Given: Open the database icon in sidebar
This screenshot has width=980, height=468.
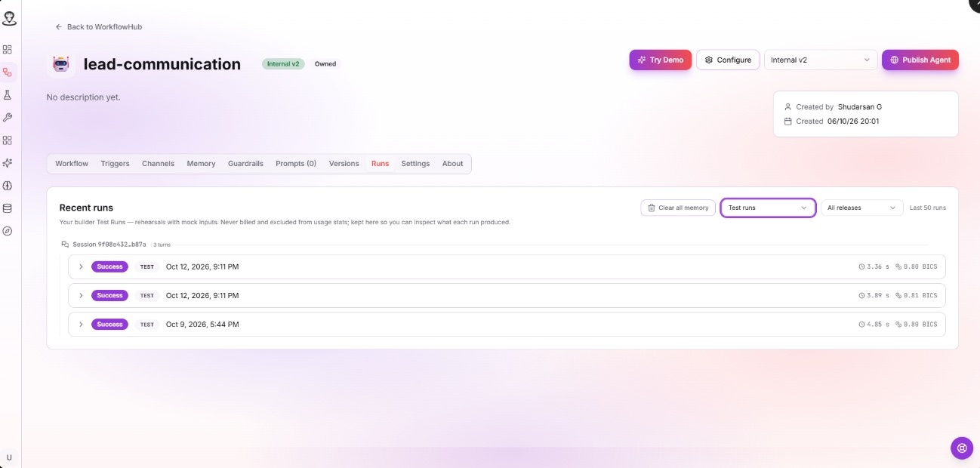Looking at the screenshot, I should [8, 208].
